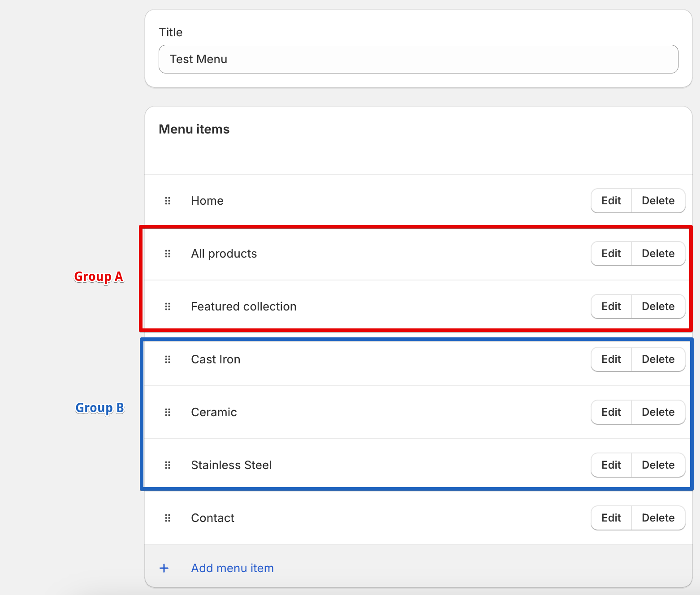Click the plus icon to add item
Image resolution: width=700 pixels, height=595 pixels.
[164, 568]
